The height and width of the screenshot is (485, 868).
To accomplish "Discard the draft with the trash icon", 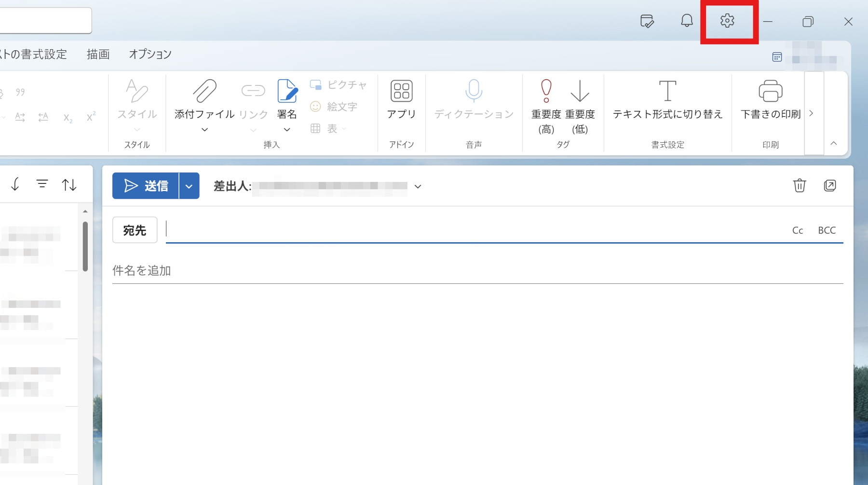I will [799, 185].
